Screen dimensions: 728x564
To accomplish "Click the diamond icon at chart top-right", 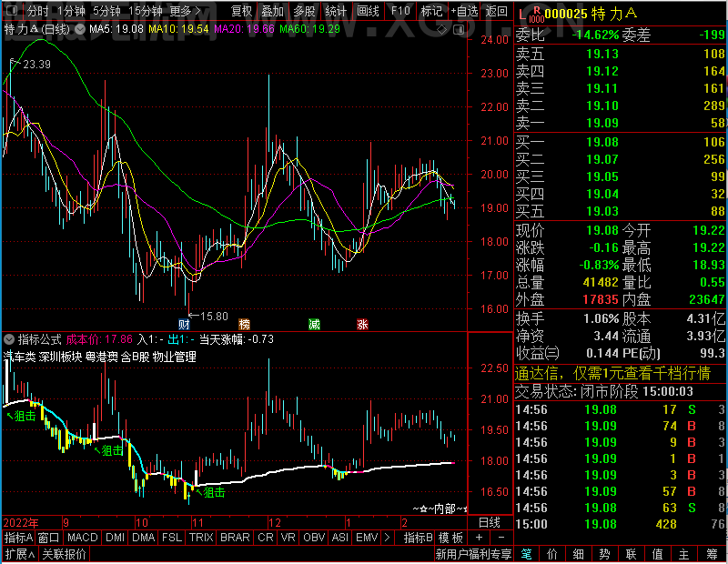I will click(442, 30).
